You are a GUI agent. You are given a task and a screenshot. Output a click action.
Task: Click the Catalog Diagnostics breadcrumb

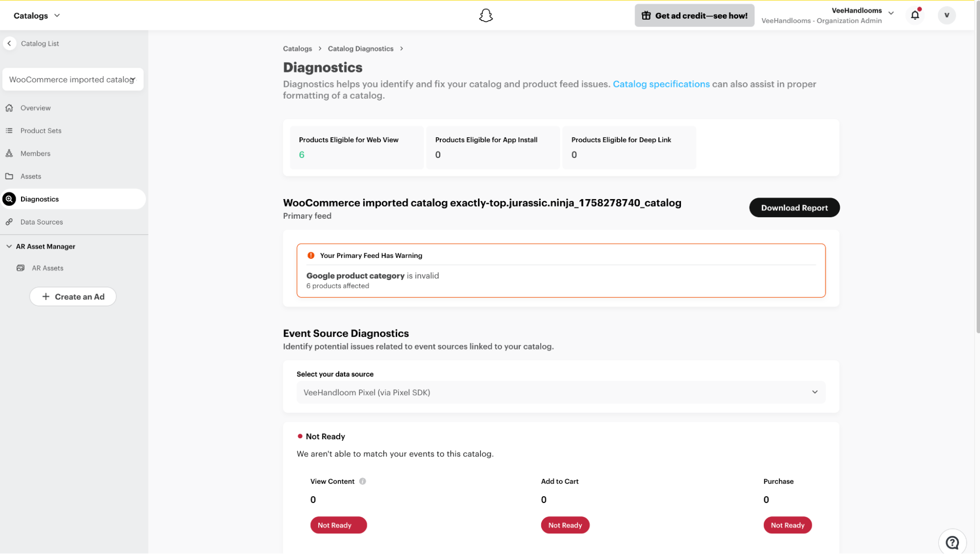(360, 49)
